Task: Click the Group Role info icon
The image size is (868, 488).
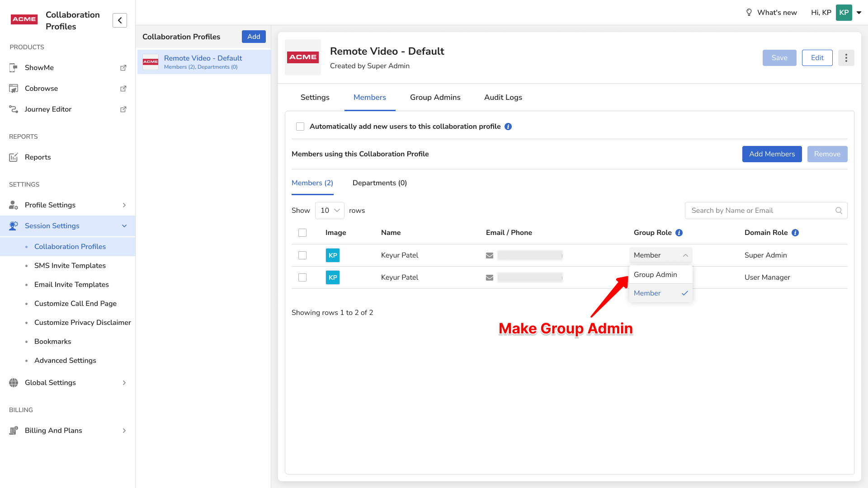Action: point(679,233)
